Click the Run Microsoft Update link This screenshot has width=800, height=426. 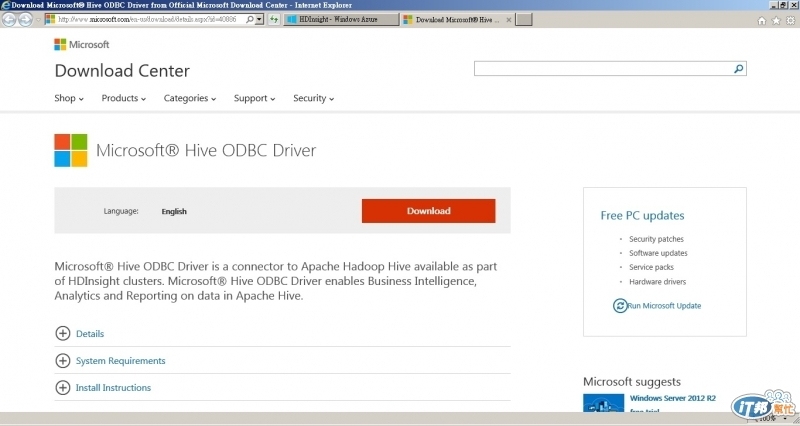664,306
